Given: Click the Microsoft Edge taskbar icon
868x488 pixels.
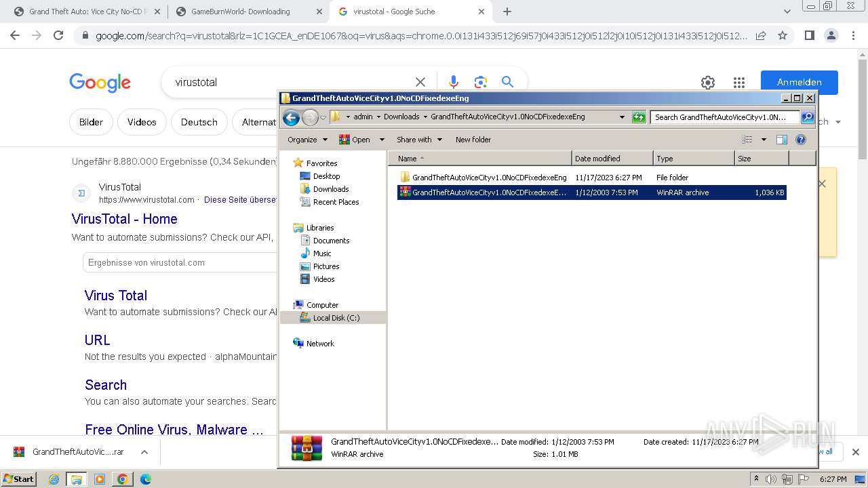Looking at the screenshot, I should click(145, 479).
